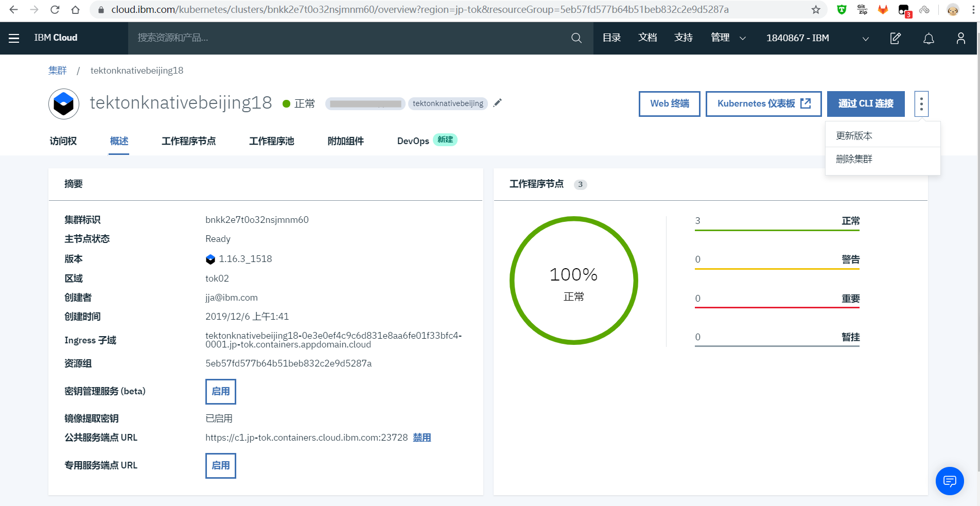Switch to the DevOps tab

413,141
